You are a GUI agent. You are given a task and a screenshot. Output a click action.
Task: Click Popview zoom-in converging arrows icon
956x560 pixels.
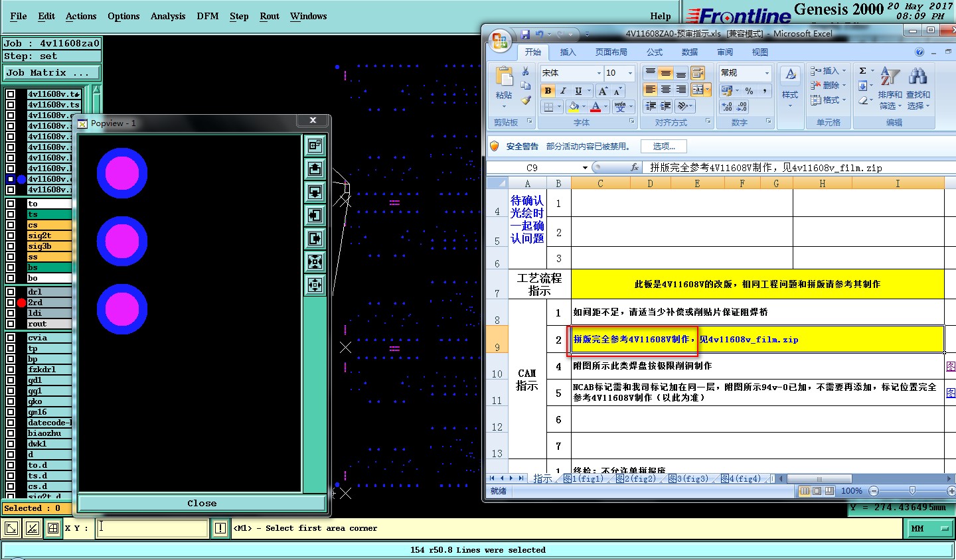click(x=315, y=261)
